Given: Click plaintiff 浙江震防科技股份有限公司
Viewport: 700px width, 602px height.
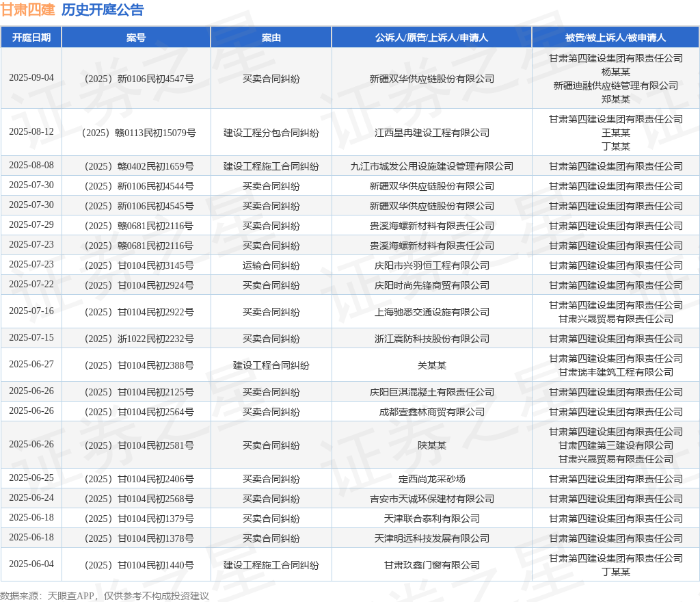Looking at the screenshot, I should pyautogui.click(x=432, y=339).
